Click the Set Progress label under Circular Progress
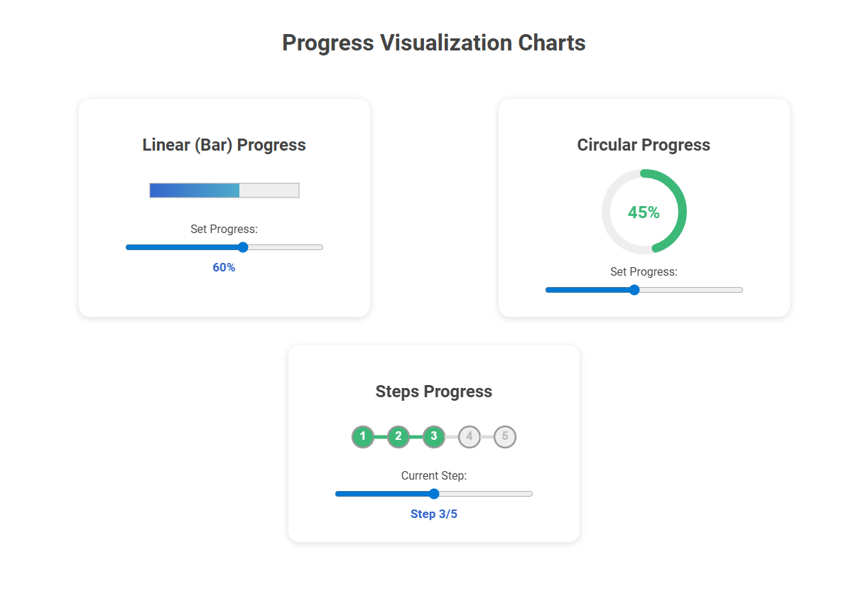 (x=644, y=271)
